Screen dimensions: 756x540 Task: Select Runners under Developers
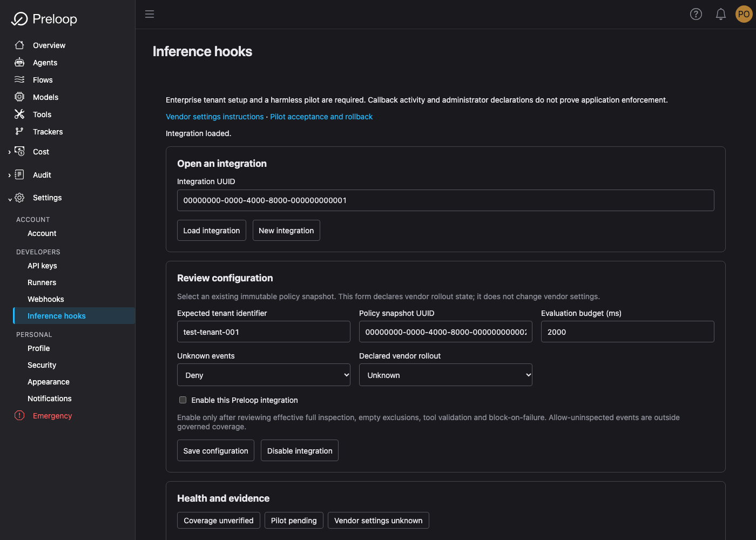point(42,282)
